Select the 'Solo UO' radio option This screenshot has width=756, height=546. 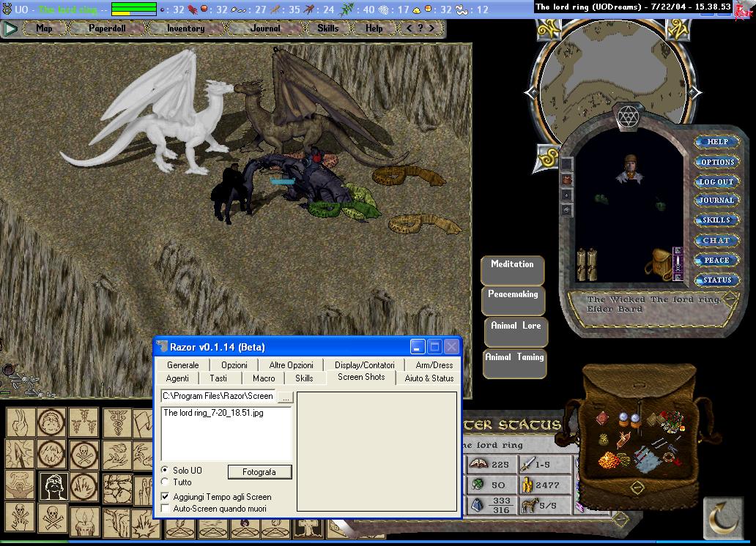pos(165,470)
